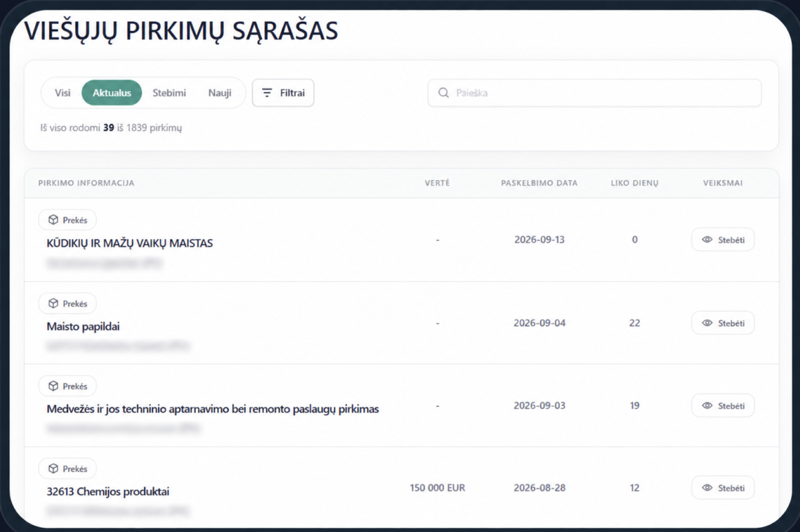Screen dimensions: 800x532
Task: Open KŪDIKIŲ IR MAŽŲ VAIKŲ MAISTAS listing
Action: coord(130,243)
